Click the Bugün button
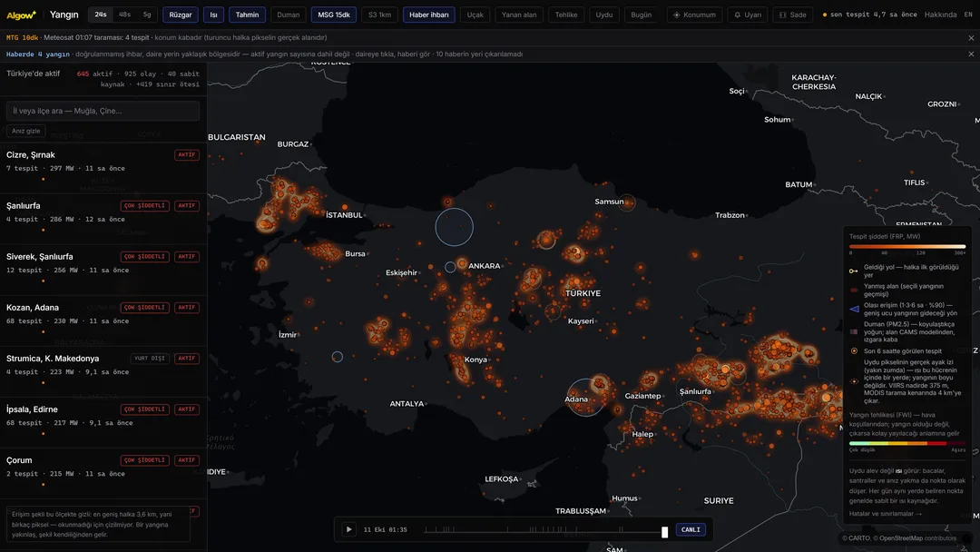This screenshot has width=980, height=552. [642, 15]
